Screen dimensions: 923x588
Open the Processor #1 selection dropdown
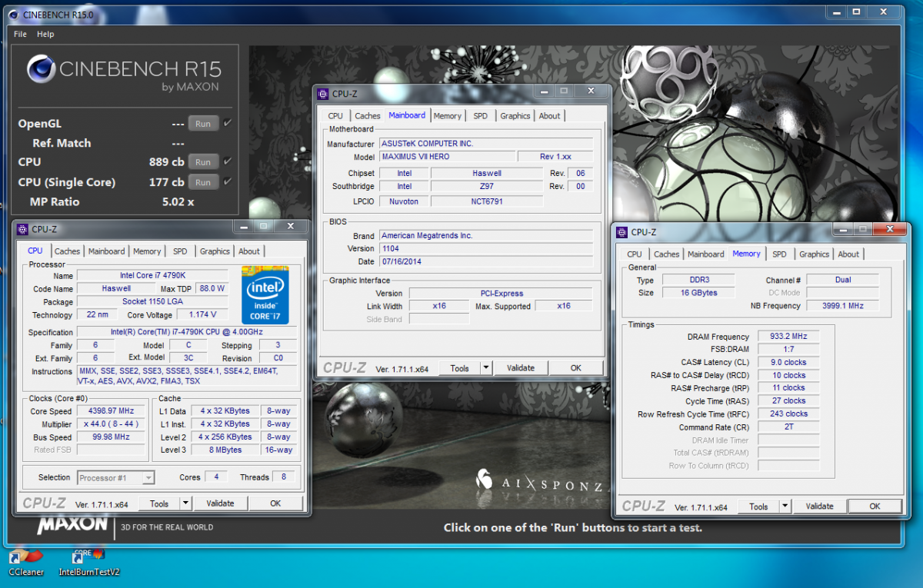(x=116, y=477)
